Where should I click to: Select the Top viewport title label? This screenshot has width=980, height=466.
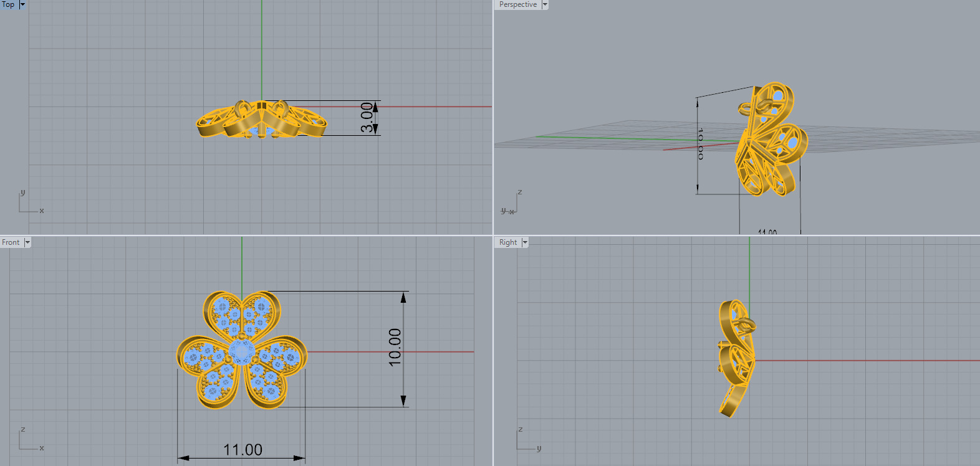point(9,4)
